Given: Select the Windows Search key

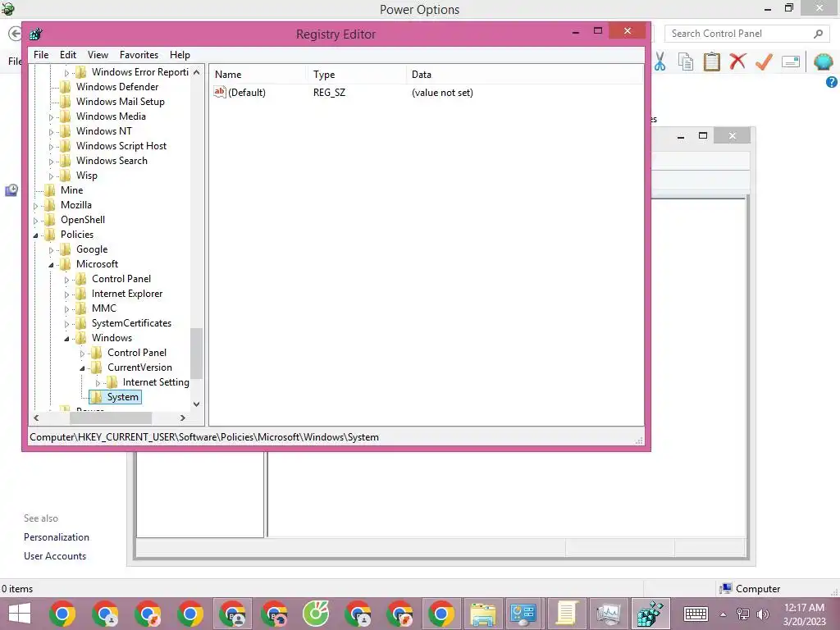Looking at the screenshot, I should 112,161.
